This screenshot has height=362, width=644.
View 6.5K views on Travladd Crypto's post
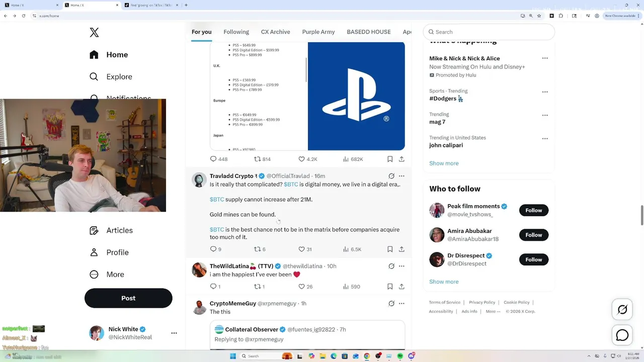(x=352, y=249)
